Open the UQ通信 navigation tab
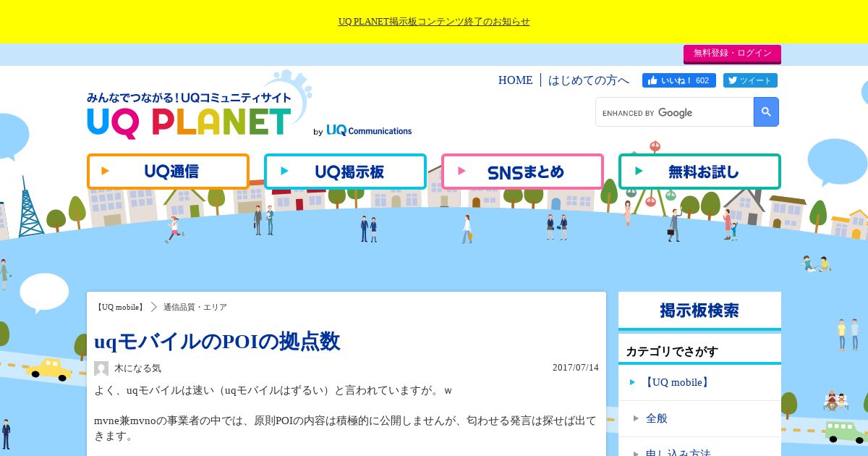Image resolution: width=868 pixels, height=456 pixels. pos(168,172)
